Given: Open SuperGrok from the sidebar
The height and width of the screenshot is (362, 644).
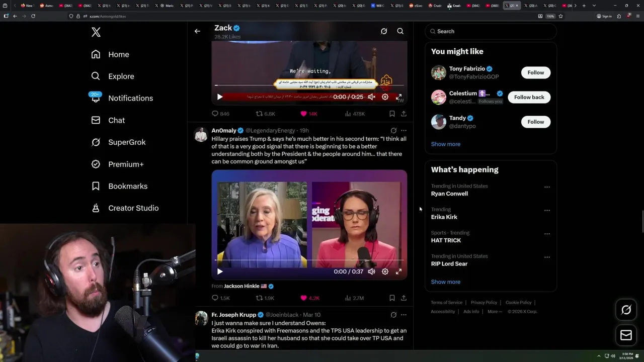Looking at the screenshot, I should click(x=118, y=142).
